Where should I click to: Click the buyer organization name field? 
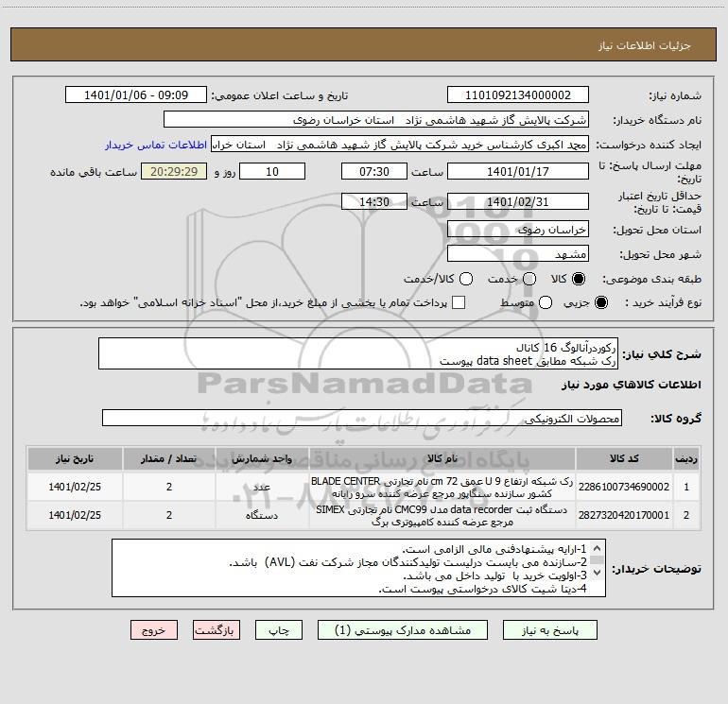click(376, 120)
